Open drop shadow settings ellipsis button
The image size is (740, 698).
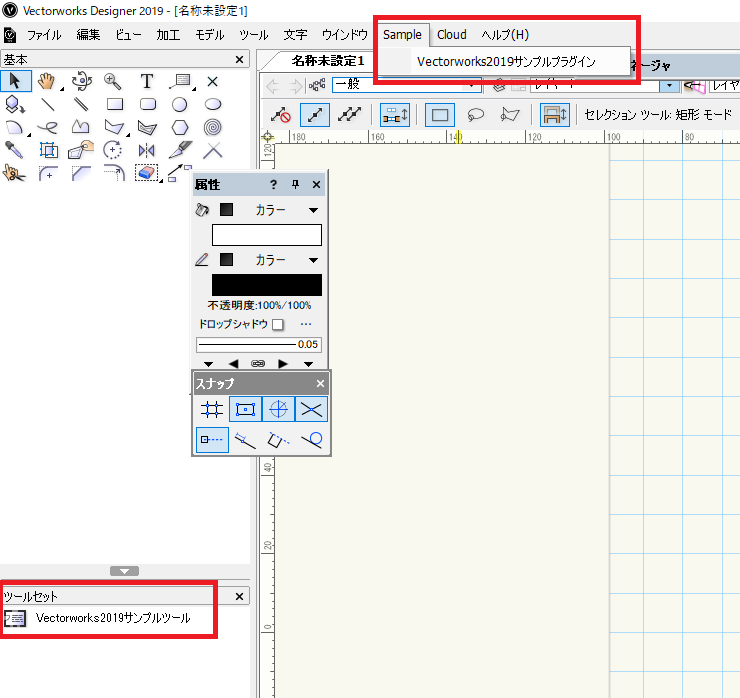point(306,324)
